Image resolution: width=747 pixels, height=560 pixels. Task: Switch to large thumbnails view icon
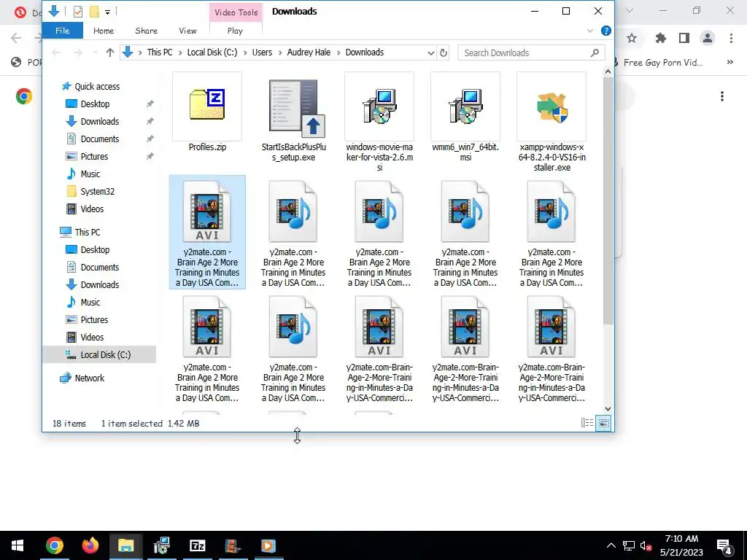[x=603, y=423]
